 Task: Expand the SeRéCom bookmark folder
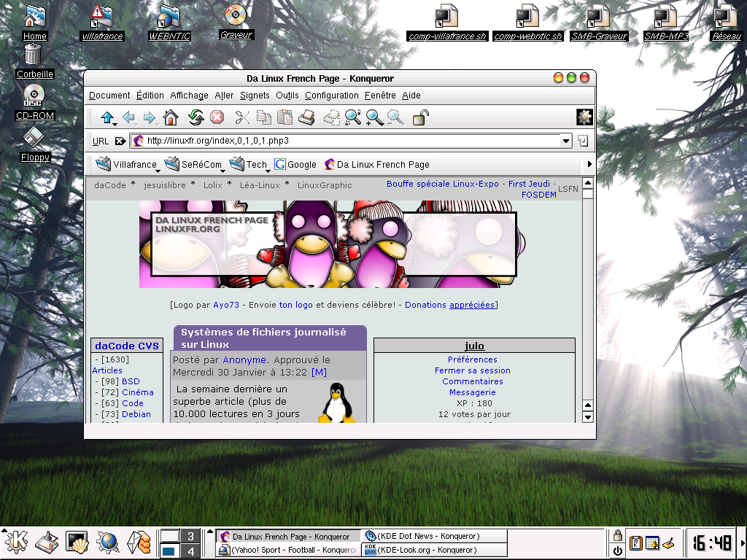click(194, 164)
